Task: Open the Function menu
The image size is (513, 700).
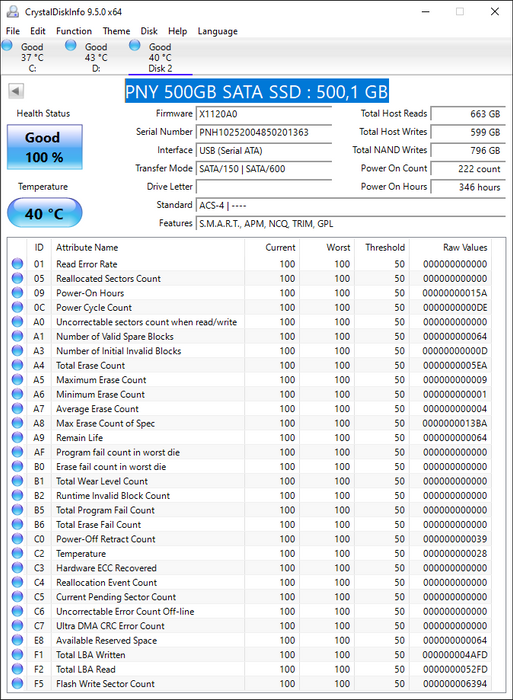Action: pyautogui.click(x=74, y=31)
